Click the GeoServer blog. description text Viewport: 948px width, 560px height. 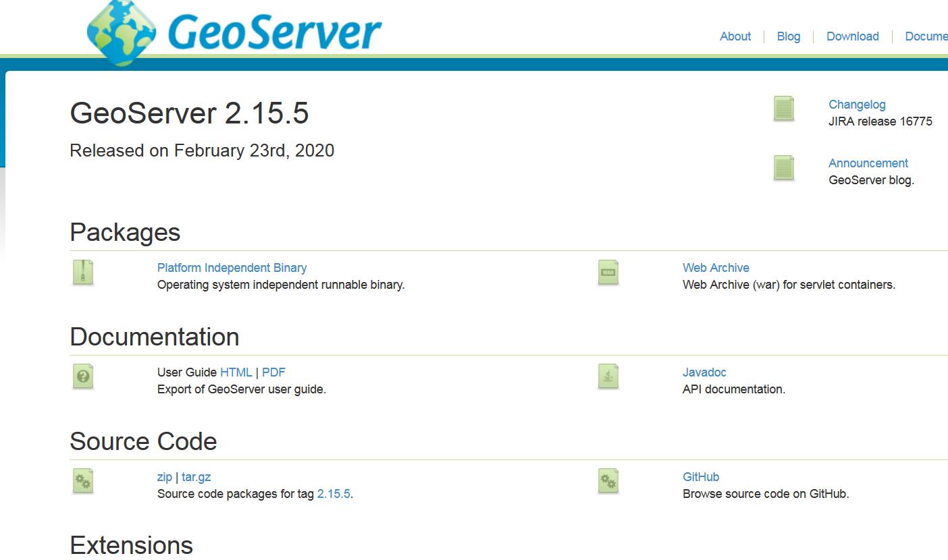[x=871, y=180]
